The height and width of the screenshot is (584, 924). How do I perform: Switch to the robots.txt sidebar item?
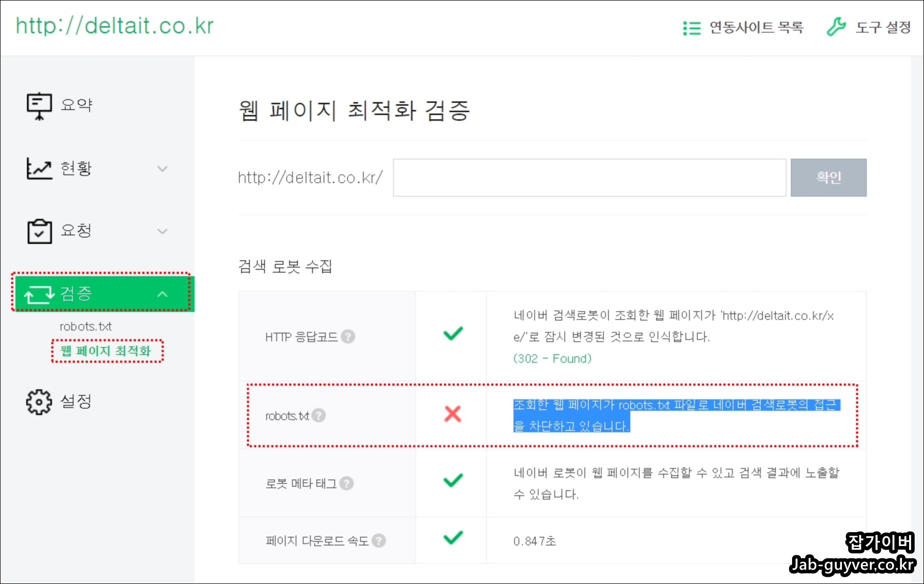pyautogui.click(x=86, y=326)
